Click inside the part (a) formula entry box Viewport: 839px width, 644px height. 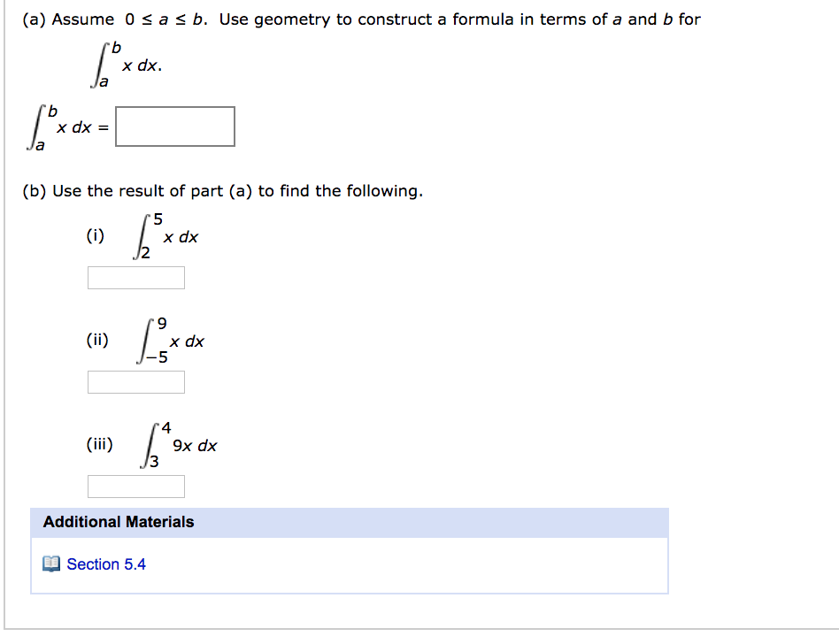(175, 126)
